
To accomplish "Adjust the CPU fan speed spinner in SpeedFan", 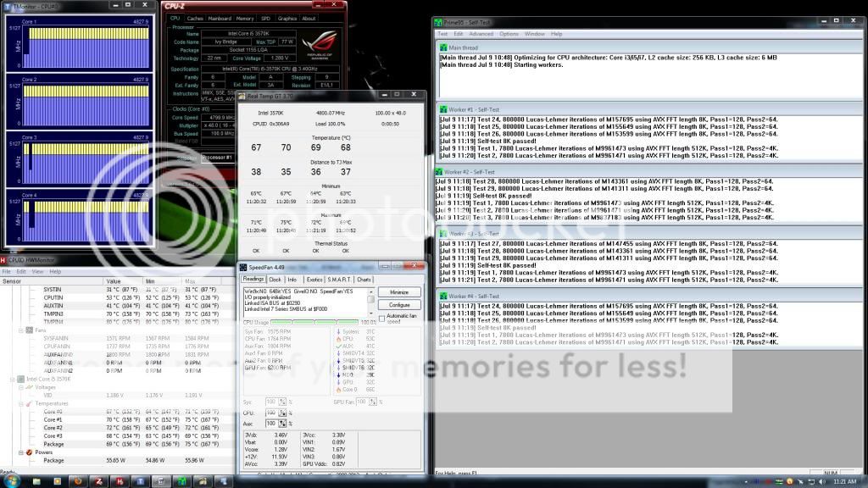I will tap(282, 413).
